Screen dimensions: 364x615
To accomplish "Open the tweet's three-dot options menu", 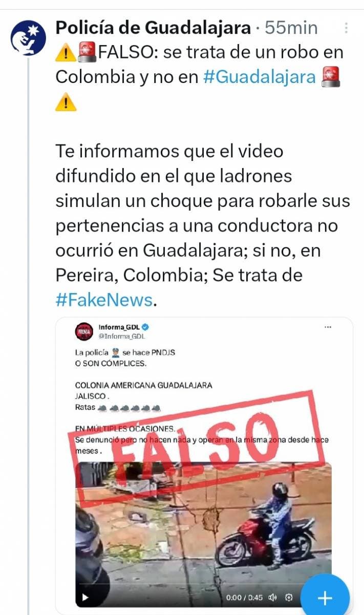I will tap(347, 28).
